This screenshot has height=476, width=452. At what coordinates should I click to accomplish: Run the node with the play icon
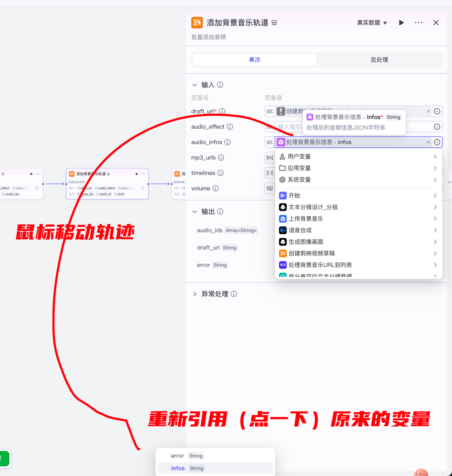pyautogui.click(x=401, y=23)
